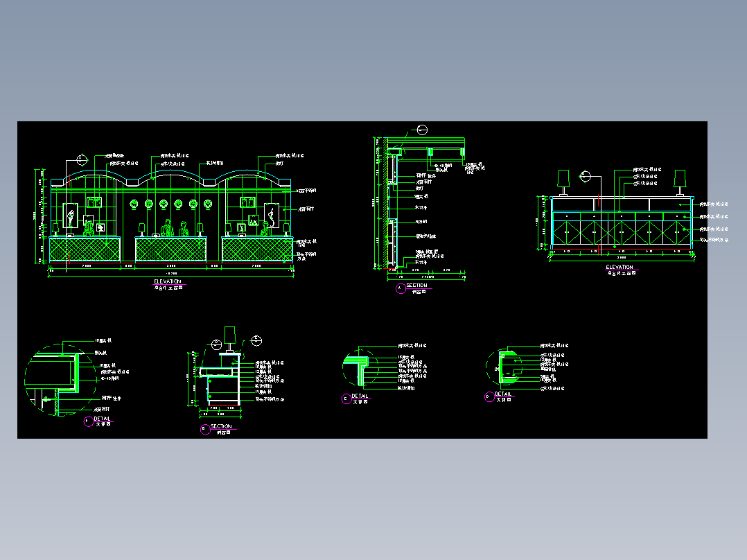
Task: Click the DETAIL title beside magenta circle D
Action: 503,394
